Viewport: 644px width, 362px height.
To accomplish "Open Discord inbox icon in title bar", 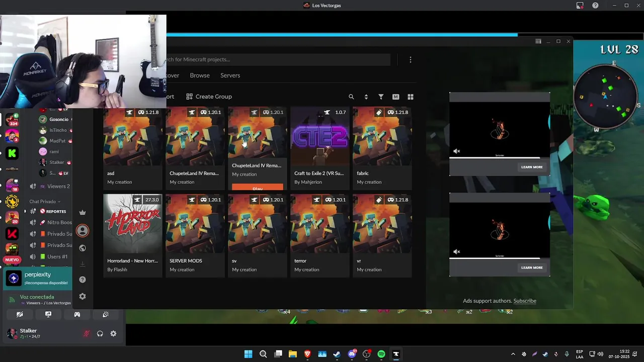I will click(580, 6).
